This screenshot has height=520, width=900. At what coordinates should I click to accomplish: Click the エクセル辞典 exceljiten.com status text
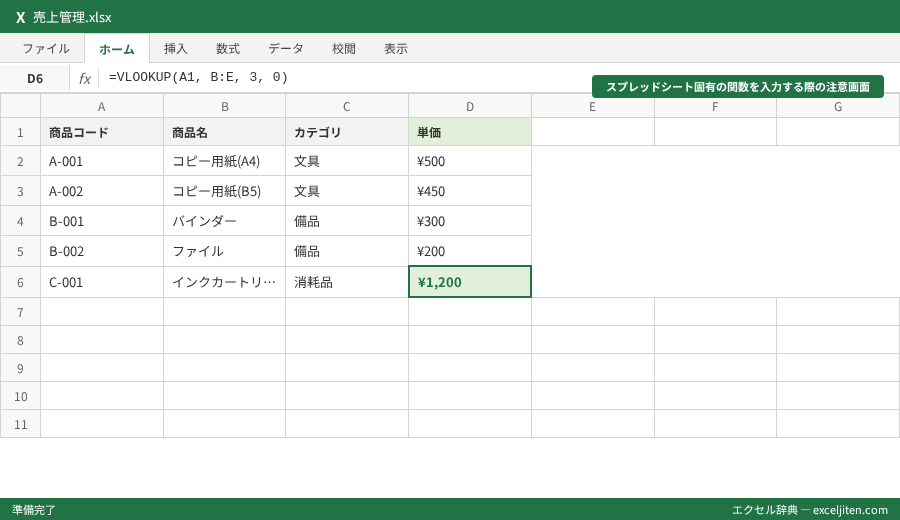810,510
